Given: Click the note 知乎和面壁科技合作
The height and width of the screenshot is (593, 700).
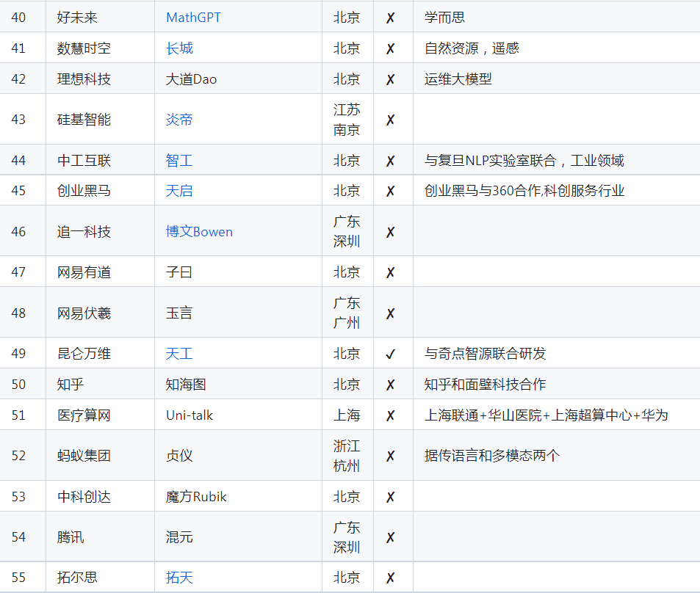Looking at the screenshot, I should pos(486,384).
